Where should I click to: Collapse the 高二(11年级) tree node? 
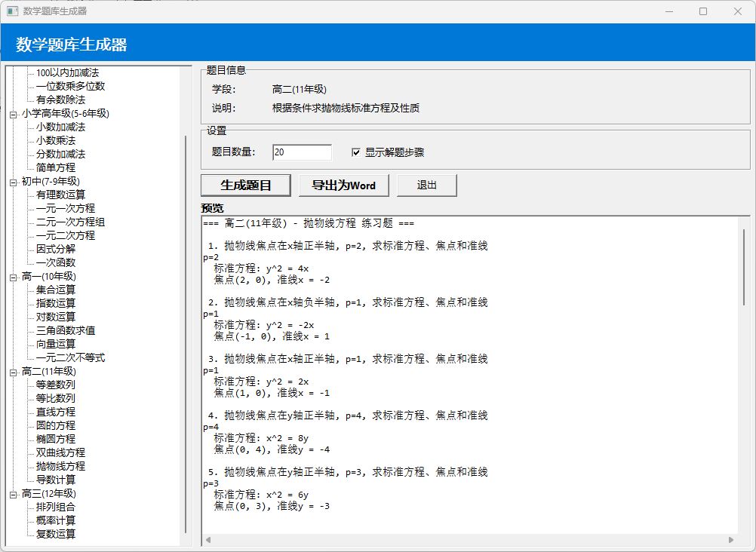pyautogui.click(x=13, y=373)
